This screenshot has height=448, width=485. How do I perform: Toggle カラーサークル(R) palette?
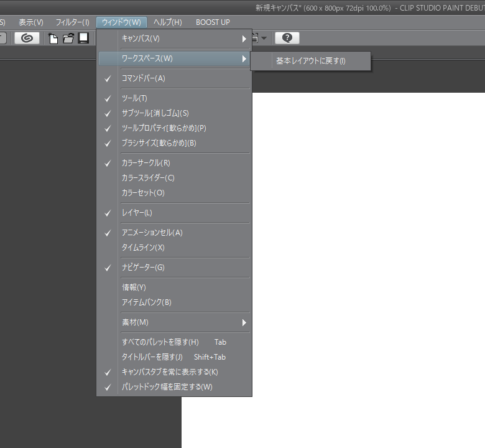pos(174,163)
